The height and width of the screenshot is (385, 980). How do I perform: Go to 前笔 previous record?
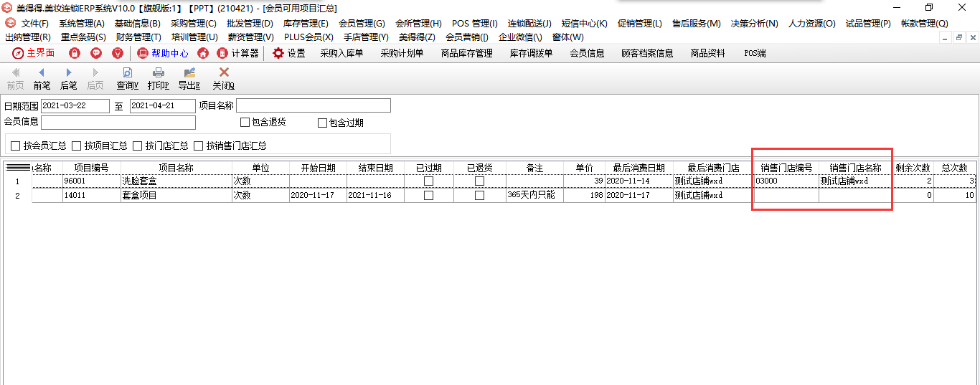click(x=42, y=79)
